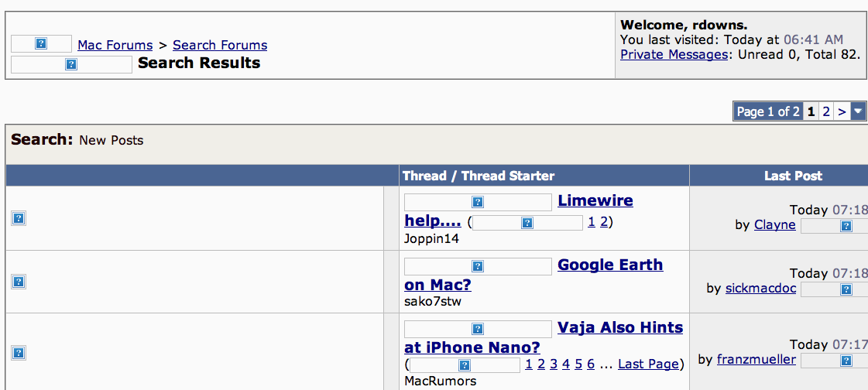Click go-to-last-post icon next to franzmueller

[x=834, y=360]
